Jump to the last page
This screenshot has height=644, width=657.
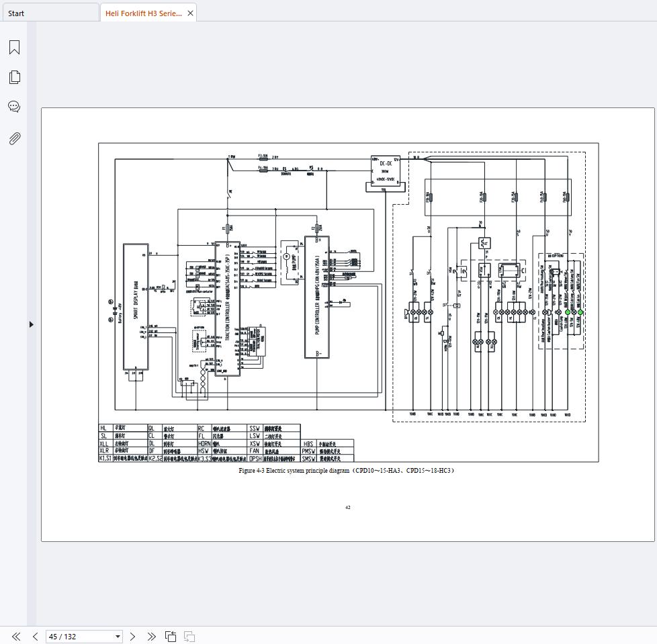(x=151, y=637)
